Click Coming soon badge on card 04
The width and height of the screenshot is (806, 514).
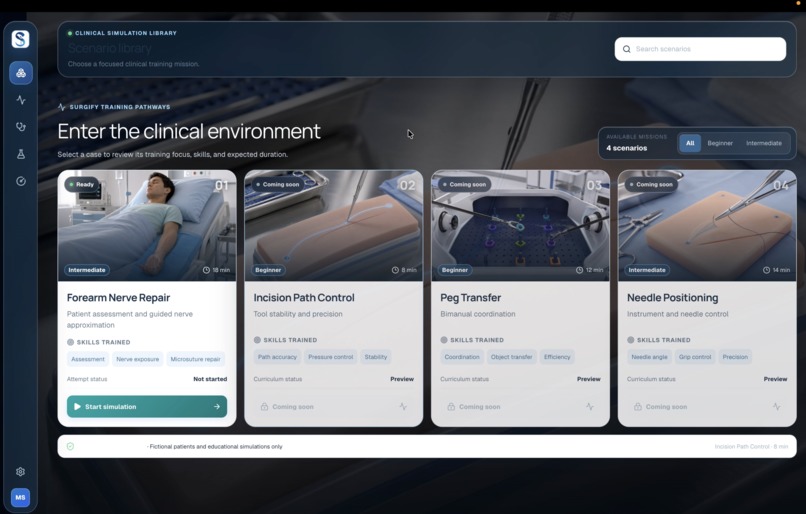pyautogui.click(x=650, y=185)
